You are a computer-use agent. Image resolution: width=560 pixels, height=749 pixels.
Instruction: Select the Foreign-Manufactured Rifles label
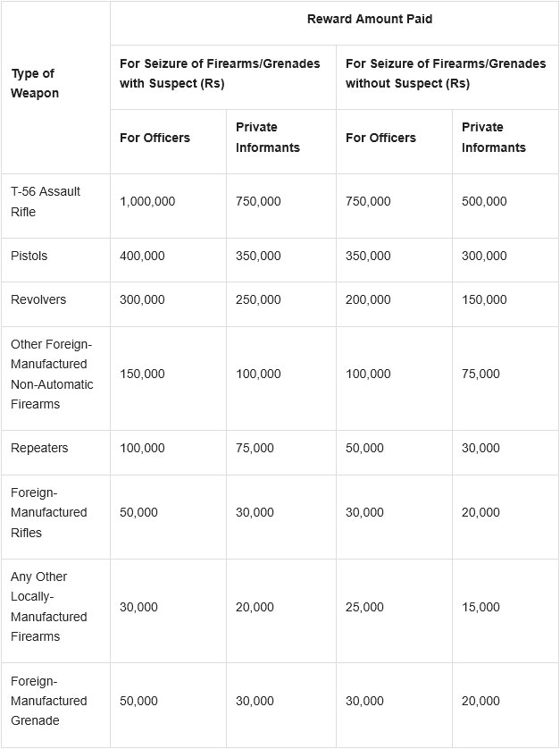(x=49, y=512)
